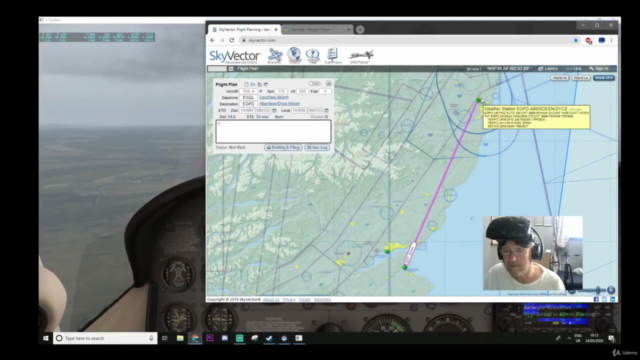Click the Aircraft tail number field
This screenshot has width=640, height=360.
point(248,91)
